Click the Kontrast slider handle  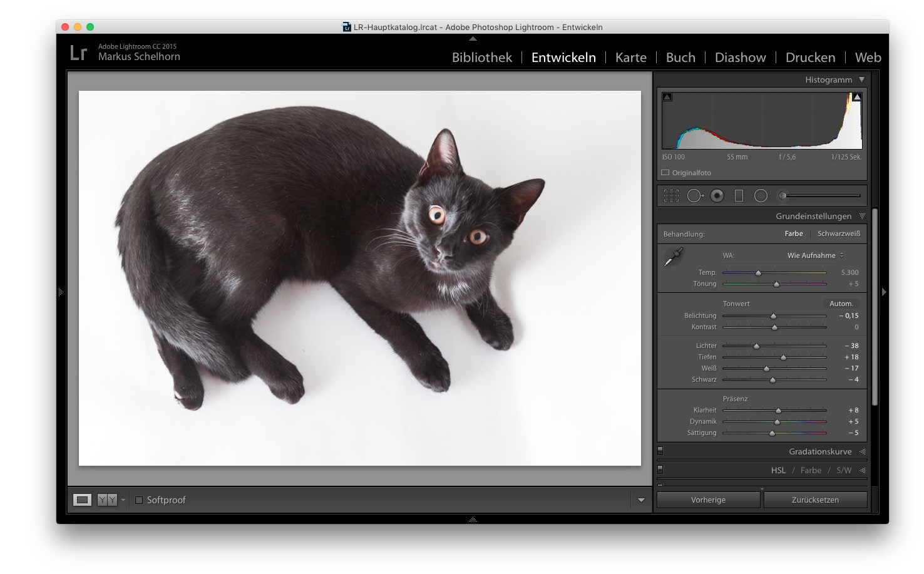click(x=774, y=327)
